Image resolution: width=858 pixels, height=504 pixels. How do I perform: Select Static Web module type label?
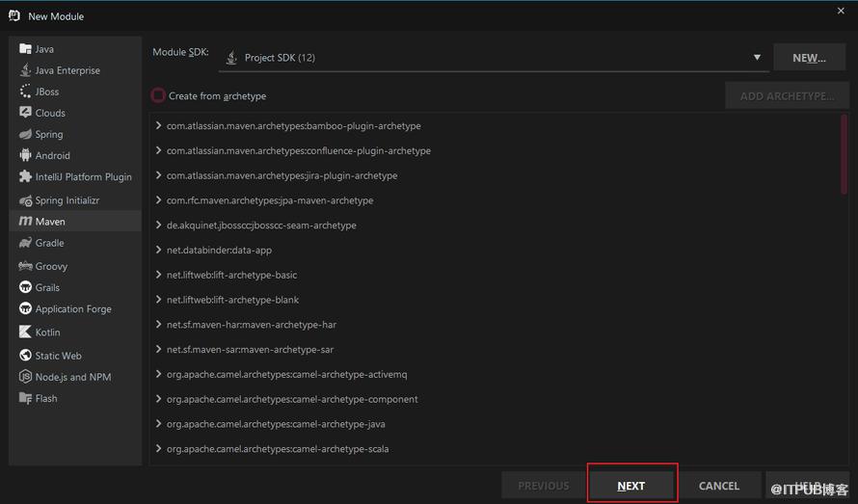tap(59, 356)
